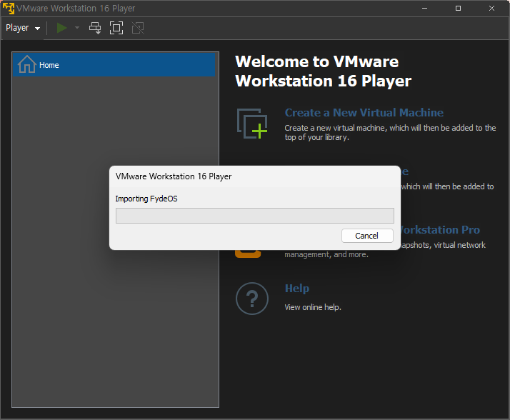The width and height of the screenshot is (510, 420).
Task: Expand the power options dropdown arrow
Action: pos(77,28)
